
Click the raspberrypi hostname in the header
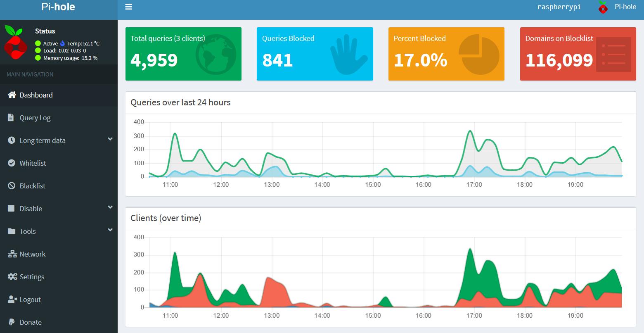click(x=559, y=7)
